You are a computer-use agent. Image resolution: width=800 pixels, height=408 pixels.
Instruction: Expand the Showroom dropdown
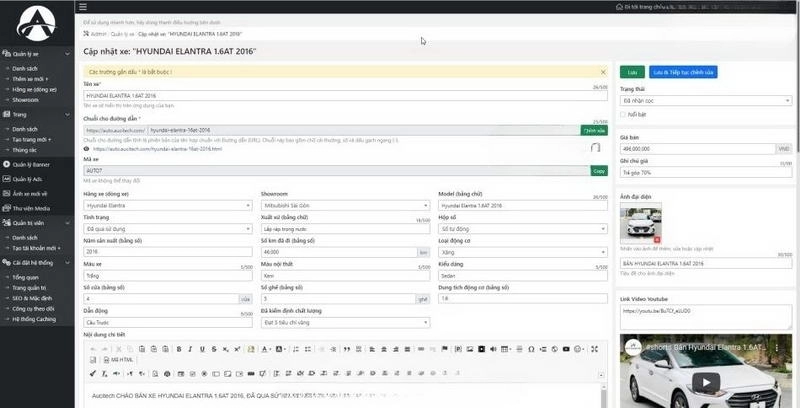pos(344,205)
